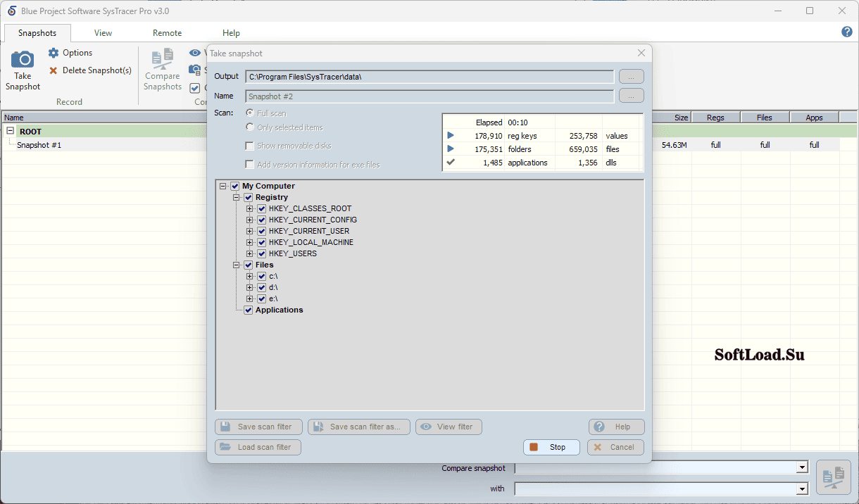
Task: Click the compare icon button at bottom right
Action: [x=834, y=478]
